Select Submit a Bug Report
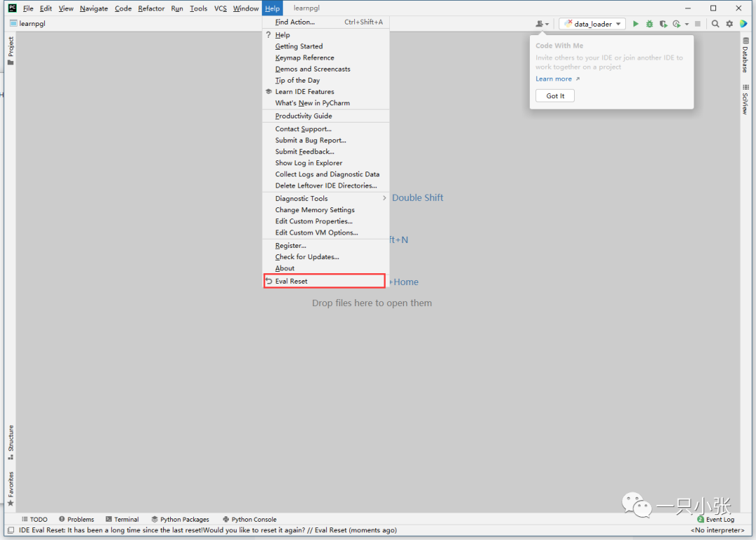Viewport: 756px width, 540px height. point(326,141)
